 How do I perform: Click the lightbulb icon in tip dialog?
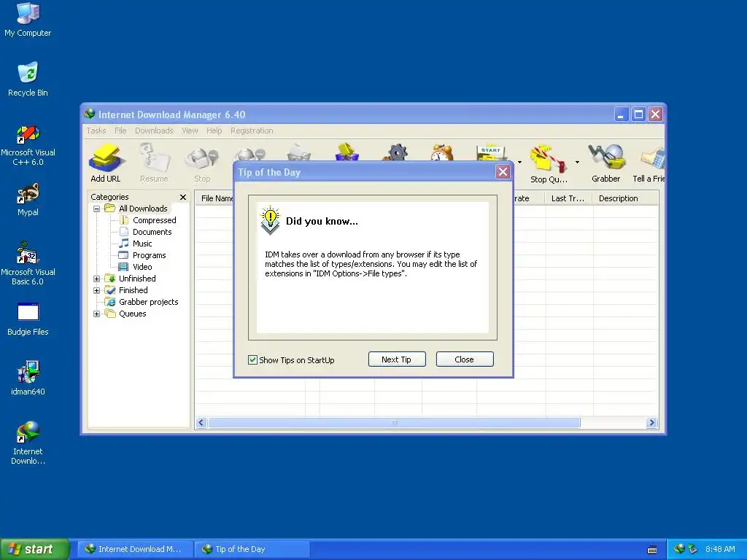click(270, 220)
